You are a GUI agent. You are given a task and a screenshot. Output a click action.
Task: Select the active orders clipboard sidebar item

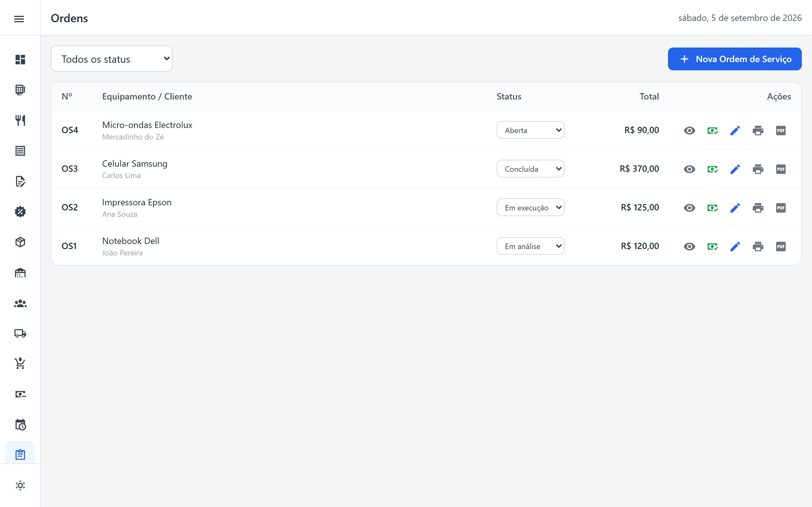pyautogui.click(x=20, y=454)
